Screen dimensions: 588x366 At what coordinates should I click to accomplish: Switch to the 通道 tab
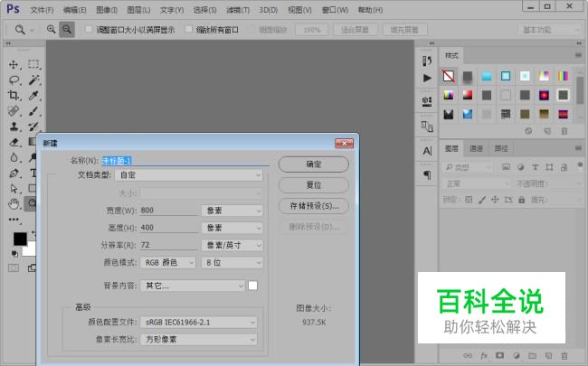476,149
